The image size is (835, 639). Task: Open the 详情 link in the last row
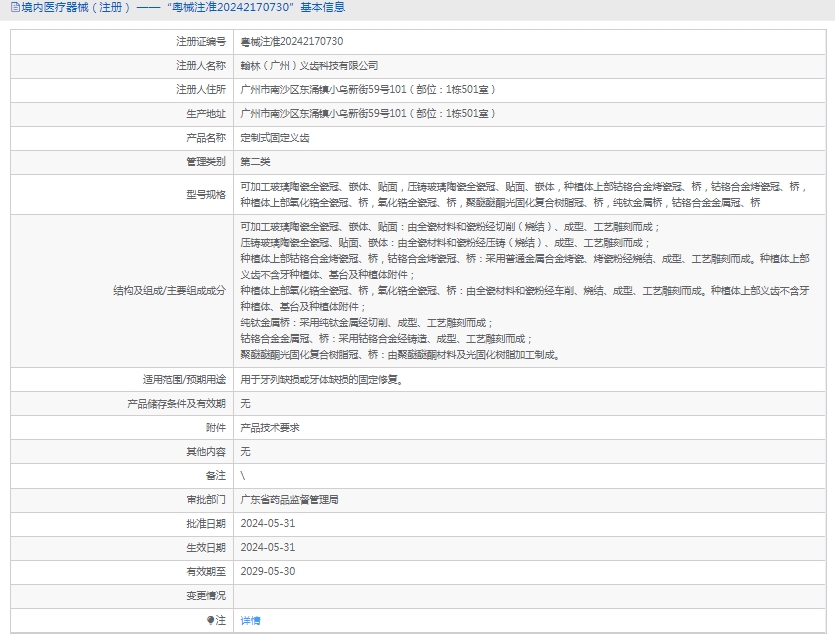tap(250, 621)
